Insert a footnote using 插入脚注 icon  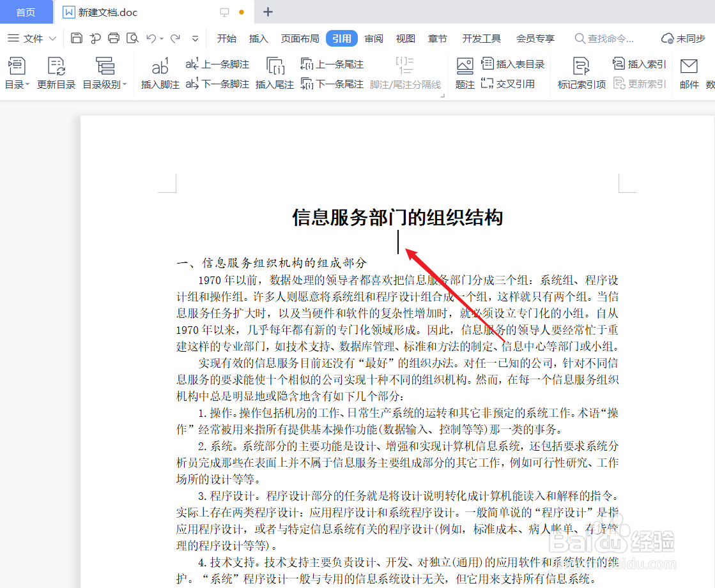160,73
